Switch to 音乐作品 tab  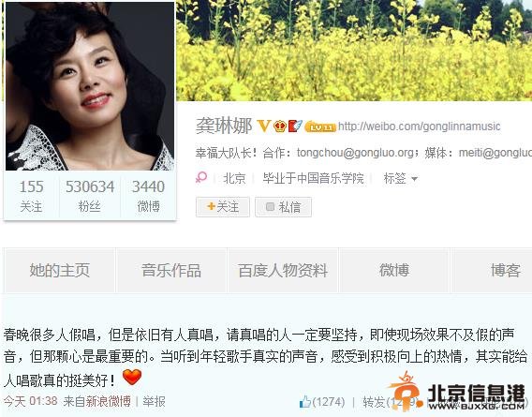171,270
